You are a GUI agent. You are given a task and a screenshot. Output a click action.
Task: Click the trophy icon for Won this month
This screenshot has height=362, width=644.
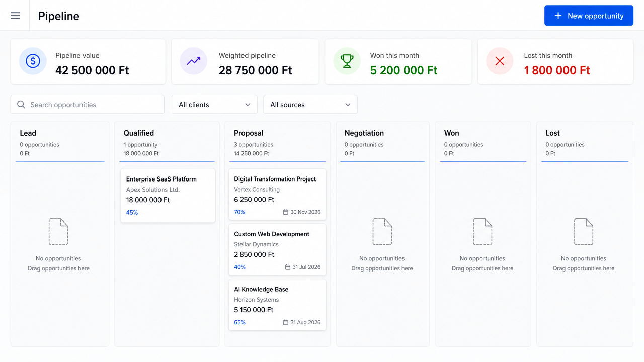(x=347, y=61)
